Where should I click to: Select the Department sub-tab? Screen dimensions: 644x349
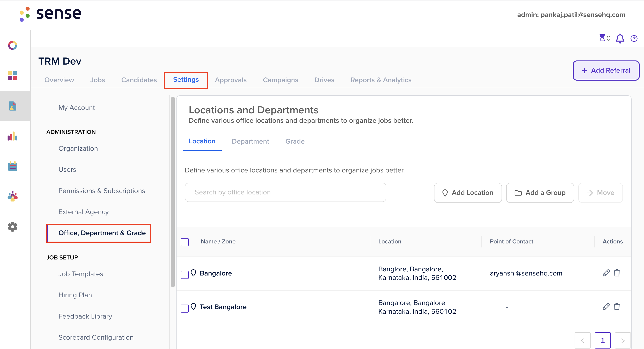tap(250, 142)
